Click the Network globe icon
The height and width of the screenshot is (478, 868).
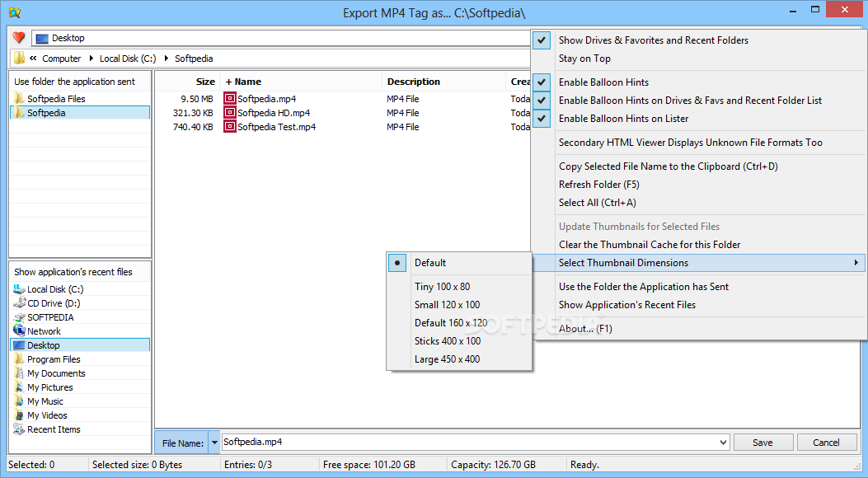click(x=20, y=330)
